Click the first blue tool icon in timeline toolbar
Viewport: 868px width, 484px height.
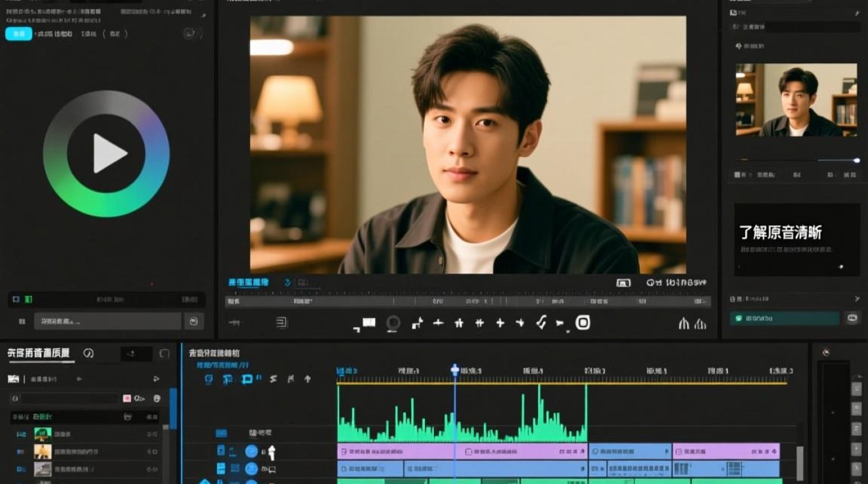[x=209, y=379]
